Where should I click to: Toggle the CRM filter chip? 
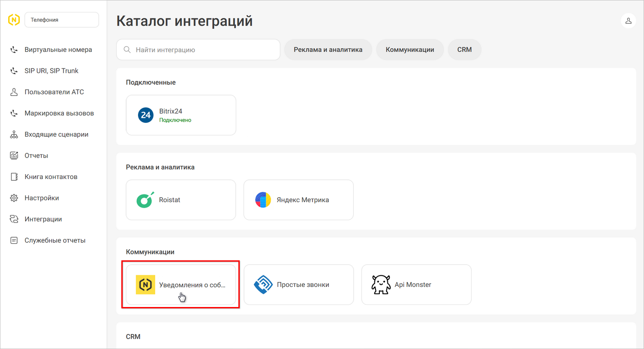tap(464, 49)
